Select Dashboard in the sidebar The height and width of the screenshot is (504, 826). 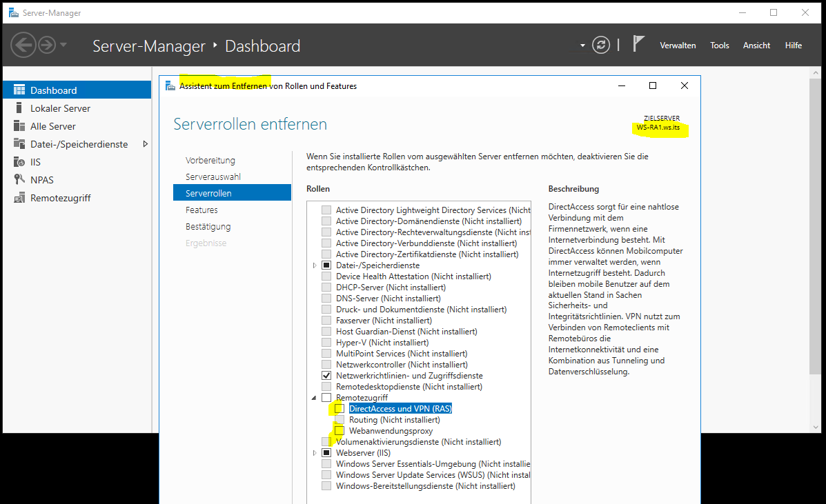(77, 90)
